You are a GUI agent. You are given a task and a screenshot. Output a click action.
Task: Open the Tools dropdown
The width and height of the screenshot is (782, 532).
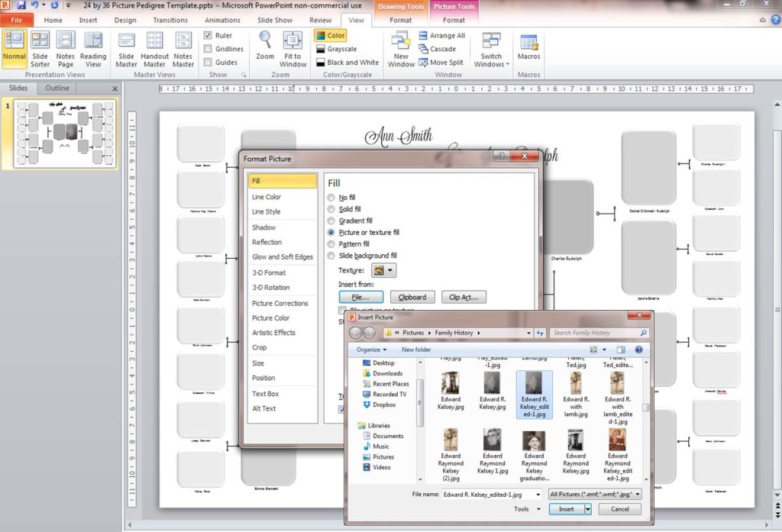527,509
